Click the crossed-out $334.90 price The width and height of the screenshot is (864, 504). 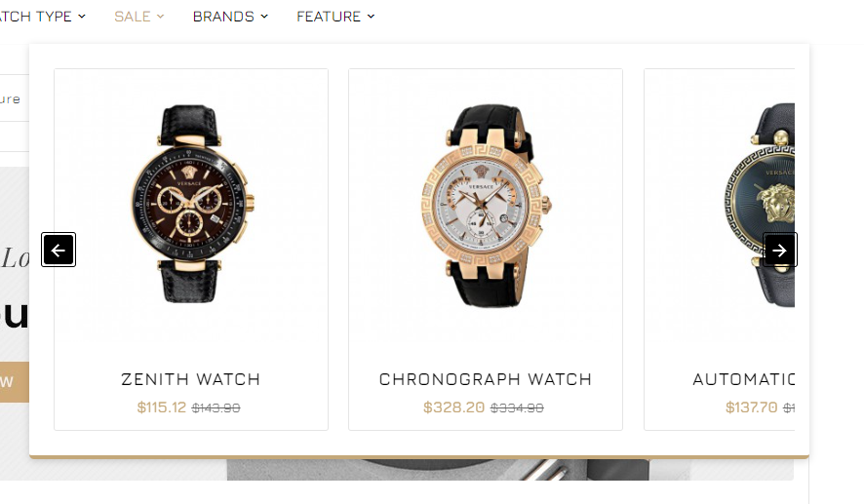[x=517, y=408]
